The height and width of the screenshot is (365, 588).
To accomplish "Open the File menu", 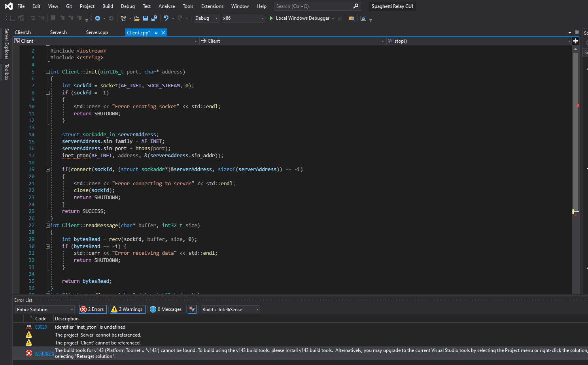I will click(21, 6).
